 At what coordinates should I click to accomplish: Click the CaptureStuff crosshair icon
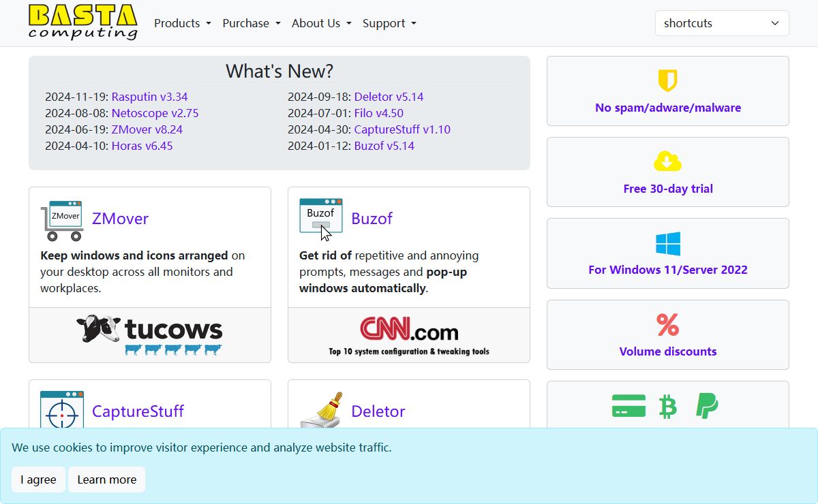[x=62, y=409]
